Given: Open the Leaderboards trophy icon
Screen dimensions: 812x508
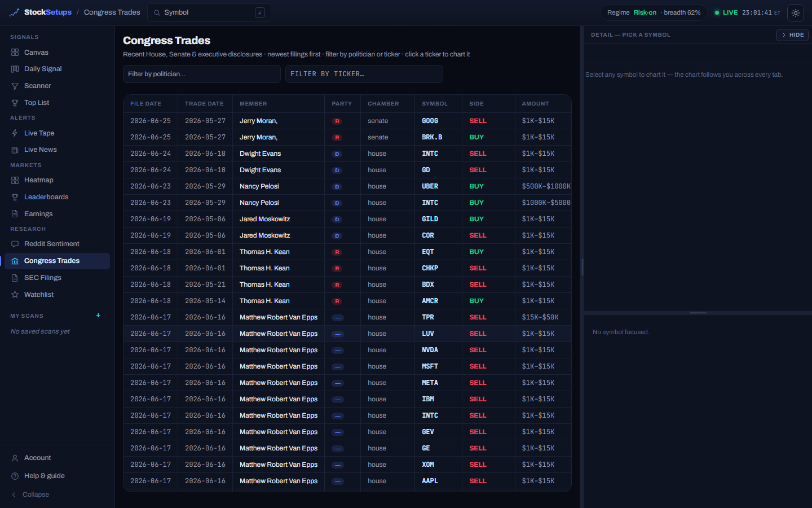Looking at the screenshot, I should [15, 197].
